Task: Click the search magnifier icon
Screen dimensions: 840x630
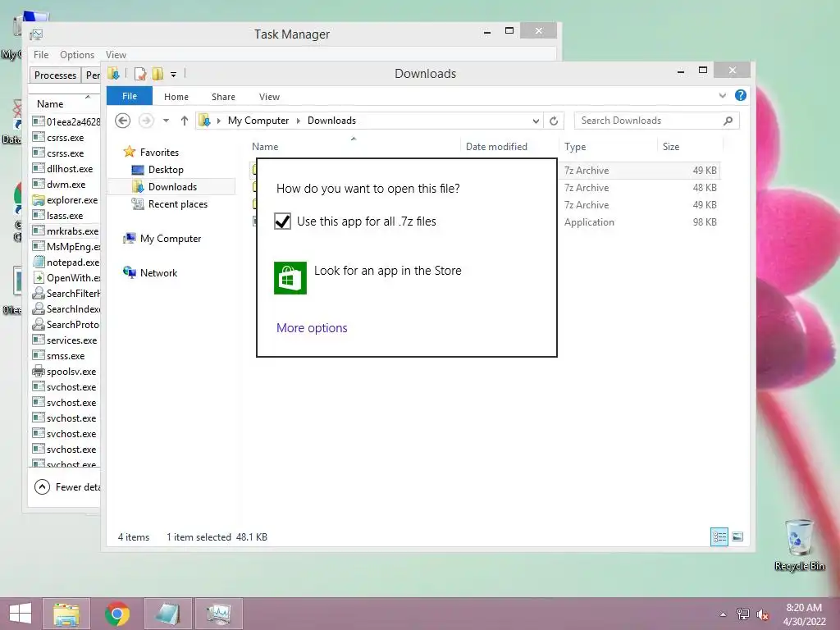Action: pos(728,121)
